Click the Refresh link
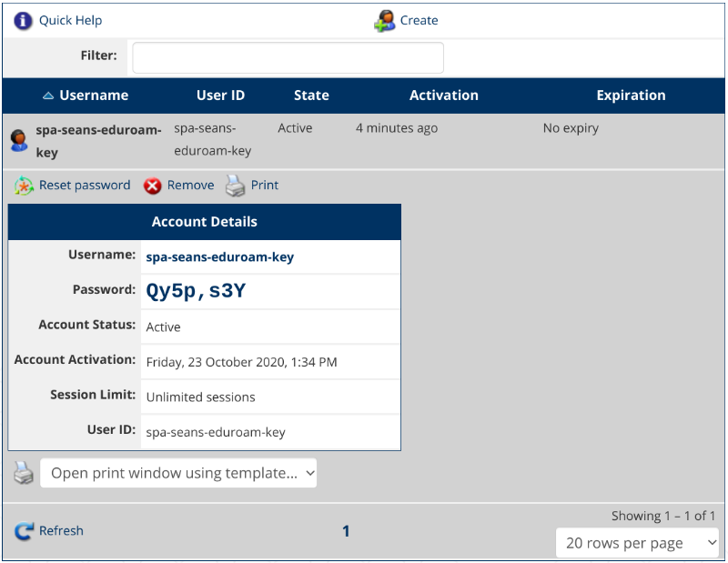Image resolution: width=728 pixels, height=563 pixels. (61, 530)
